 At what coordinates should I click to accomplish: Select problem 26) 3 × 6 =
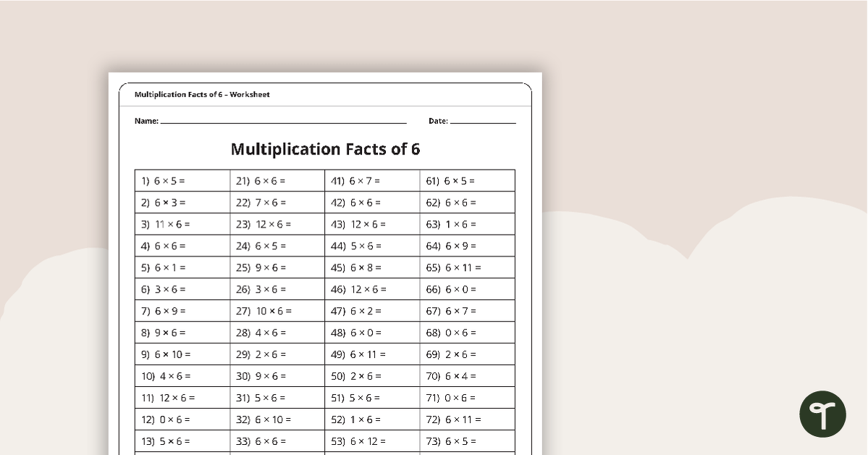tap(261, 289)
